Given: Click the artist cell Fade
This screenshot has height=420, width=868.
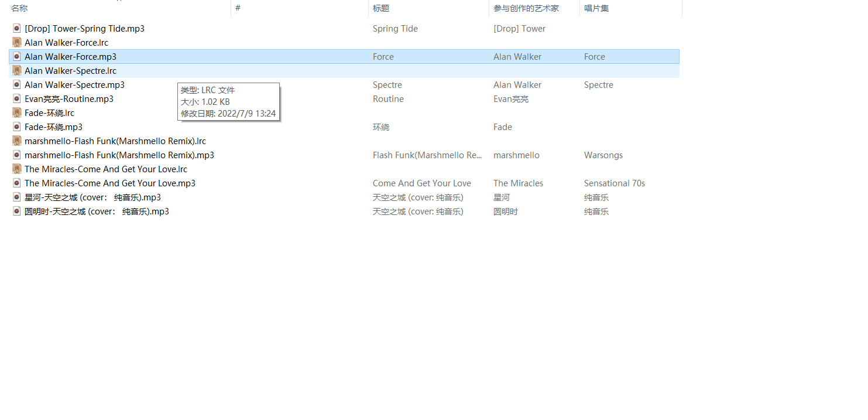Looking at the screenshot, I should coord(503,127).
